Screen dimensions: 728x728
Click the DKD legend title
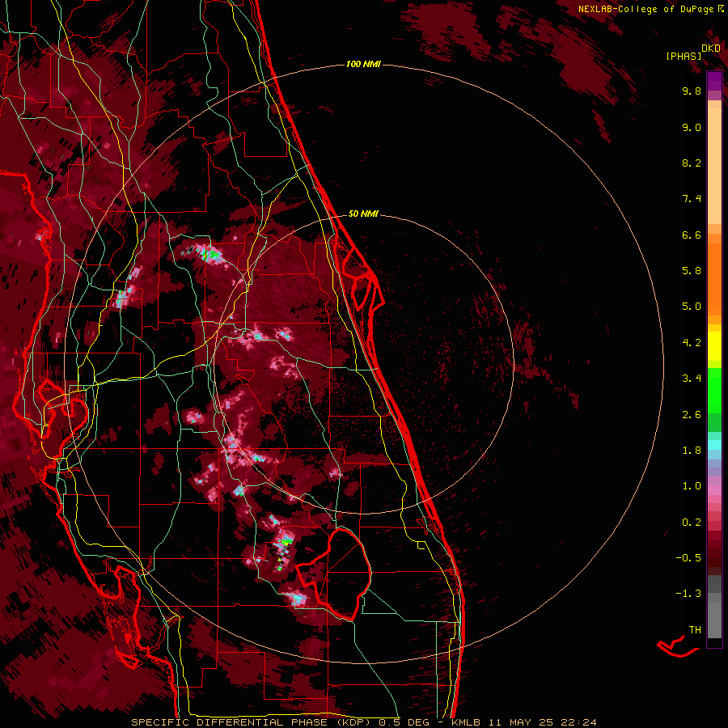click(x=711, y=49)
